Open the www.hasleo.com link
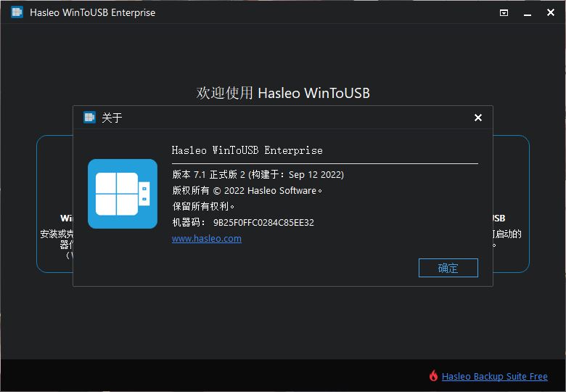This screenshot has width=566, height=392. coord(207,239)
